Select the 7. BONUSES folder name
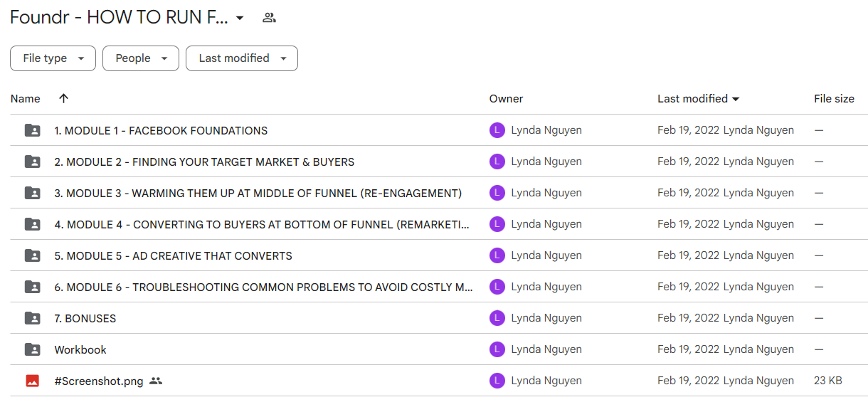 85,319
